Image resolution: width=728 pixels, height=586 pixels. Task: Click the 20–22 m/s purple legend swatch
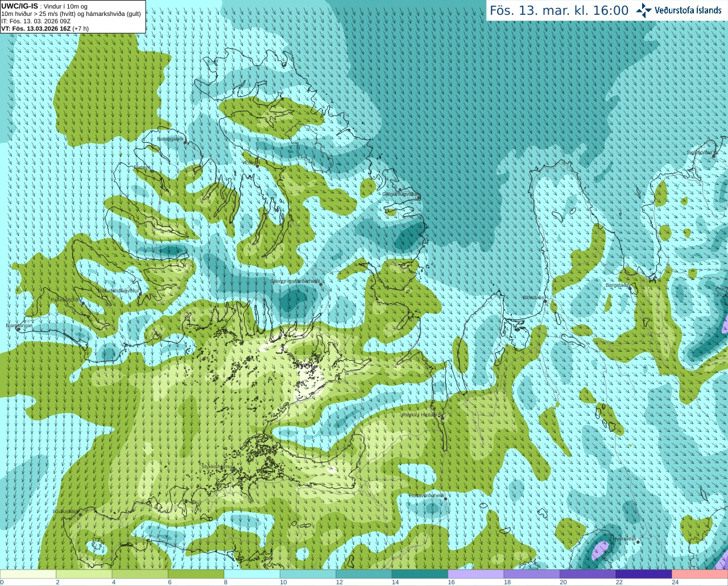588,574
